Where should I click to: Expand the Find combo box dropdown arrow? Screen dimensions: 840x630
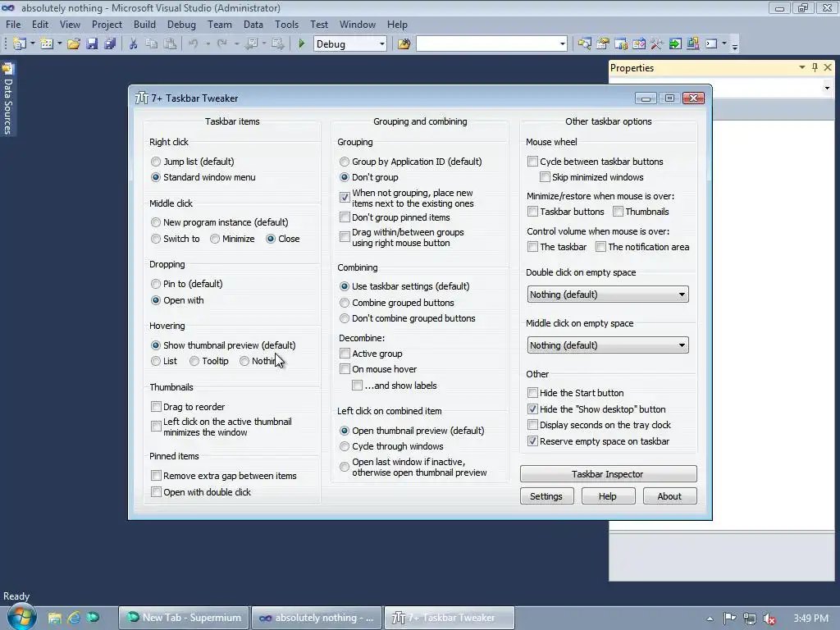(563, 44)
